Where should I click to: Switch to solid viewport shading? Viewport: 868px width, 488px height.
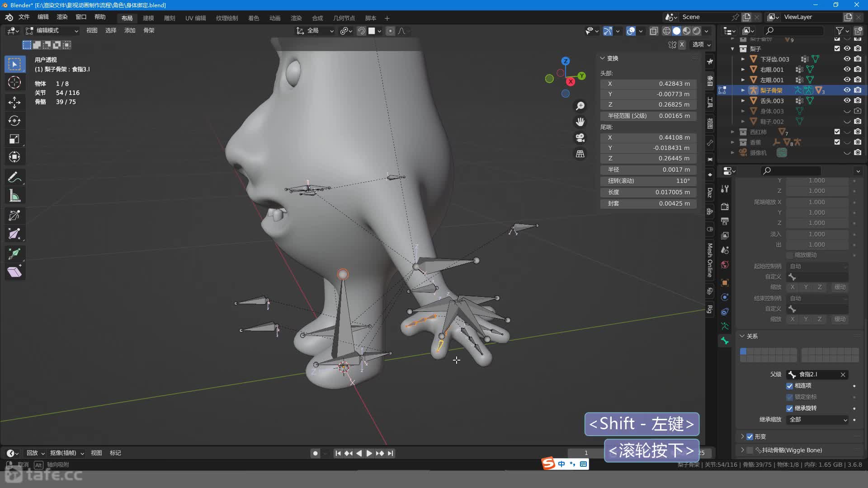(x=677, y=31)
